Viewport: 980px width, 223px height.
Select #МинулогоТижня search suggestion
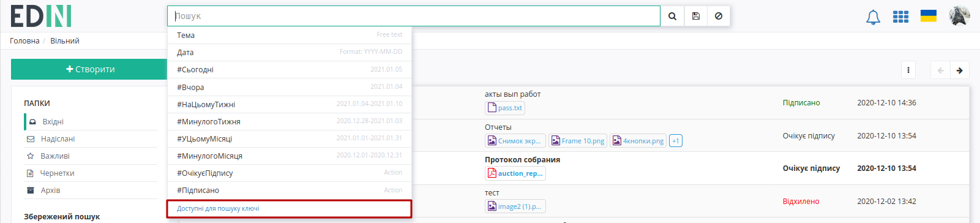290,121
